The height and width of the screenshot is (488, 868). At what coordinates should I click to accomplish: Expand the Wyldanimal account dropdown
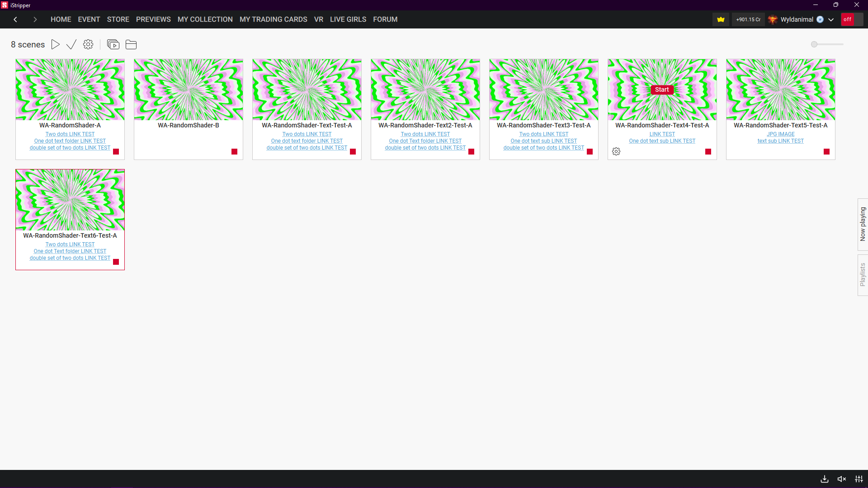[831, 19]
